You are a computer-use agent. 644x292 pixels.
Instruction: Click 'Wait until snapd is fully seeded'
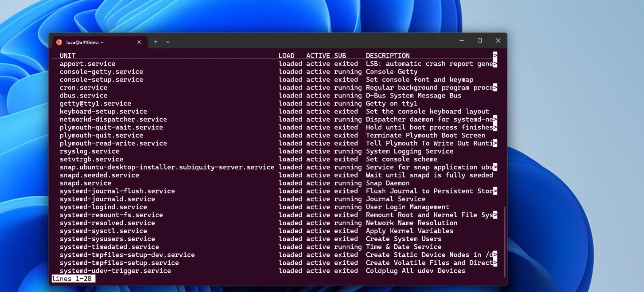pyautogui.click(x=430, y=175)
